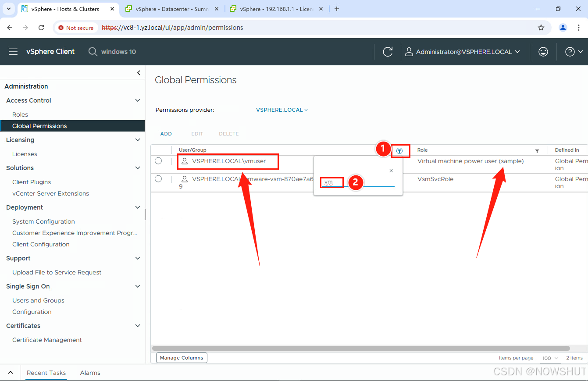Click the horizontal scrollbar of the table
This screenshot has width=588, height=381.
(361, 349)
